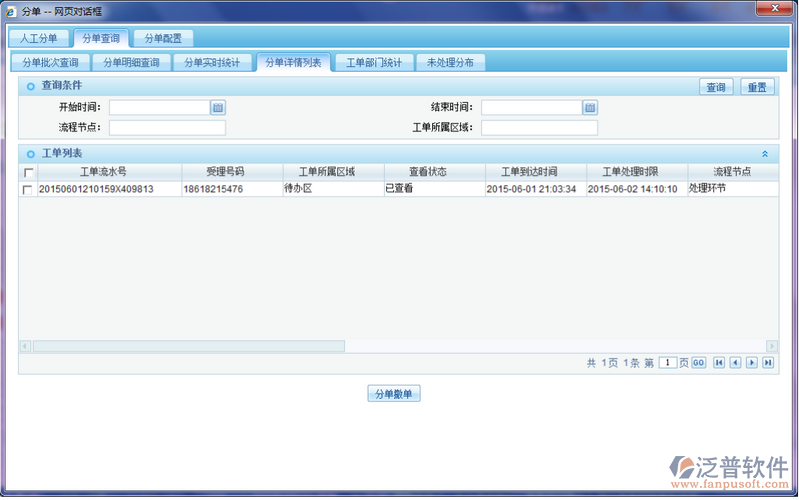Toggle the select-all checkbox in the table header
Image resolution: width=799 pixels, height=500 pixels.
(28, 172)
